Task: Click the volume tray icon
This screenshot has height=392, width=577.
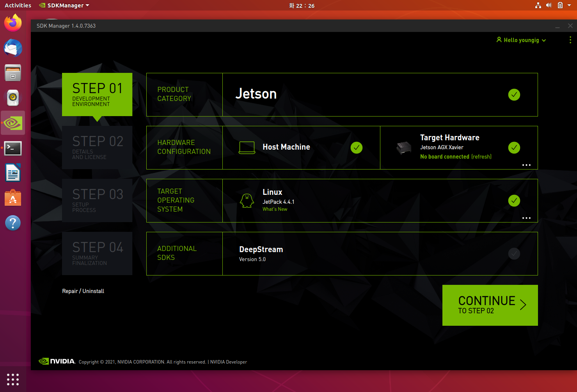Action: tap(549, 5)
